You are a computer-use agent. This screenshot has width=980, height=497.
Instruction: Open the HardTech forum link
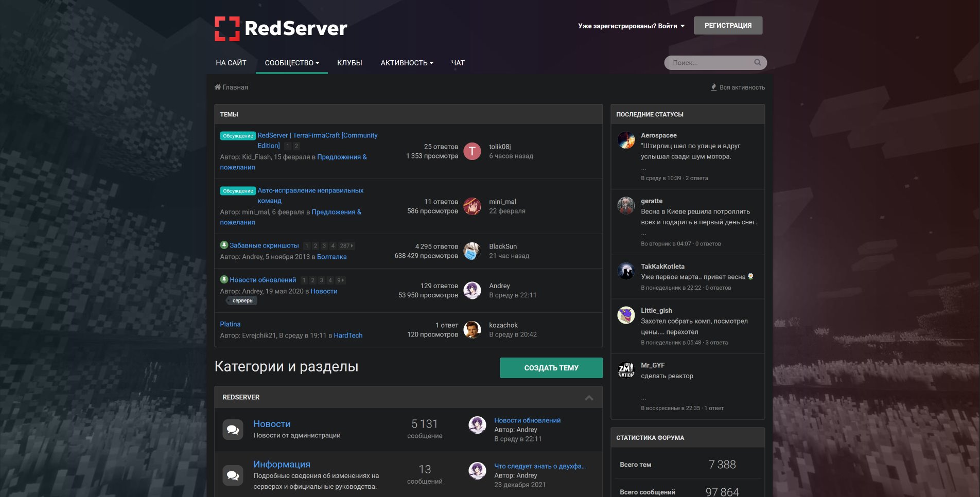[x=348, y=335]
